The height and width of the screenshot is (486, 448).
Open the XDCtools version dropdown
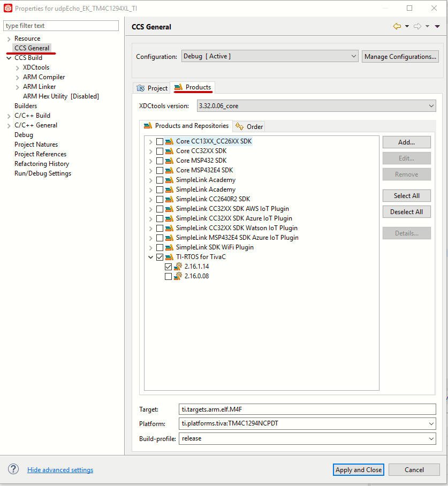pyautogui.click(x=316, y=105)
